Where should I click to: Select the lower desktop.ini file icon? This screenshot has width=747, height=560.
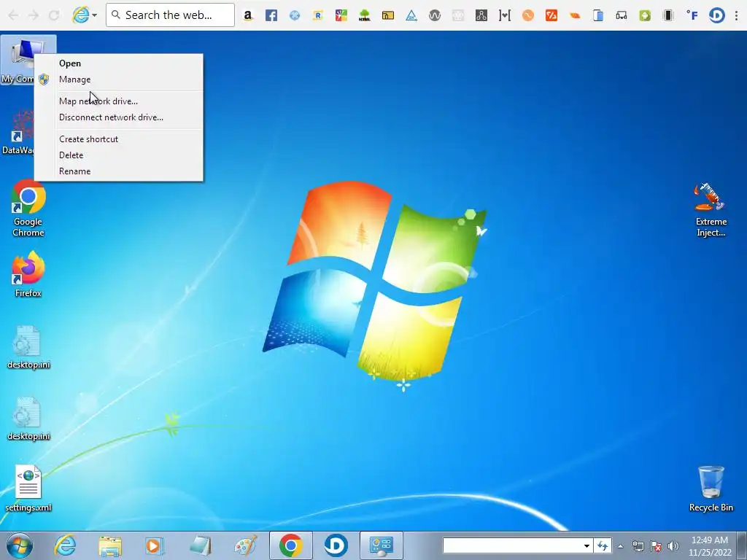[28, 419]
